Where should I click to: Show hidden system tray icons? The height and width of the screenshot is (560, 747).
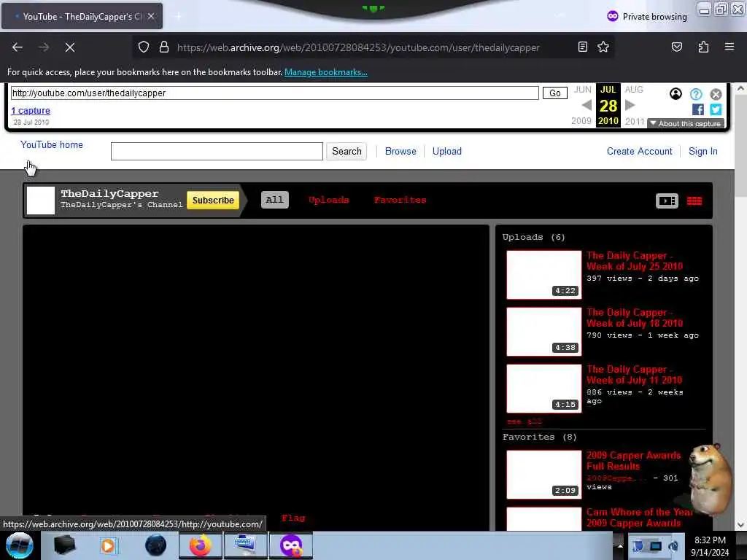click(620, 545)
